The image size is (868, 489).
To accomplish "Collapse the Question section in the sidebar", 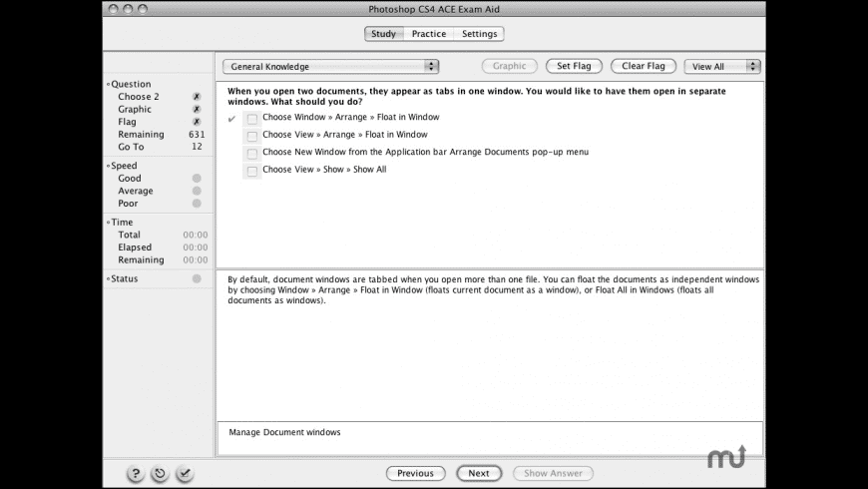I will pos(109,85).
